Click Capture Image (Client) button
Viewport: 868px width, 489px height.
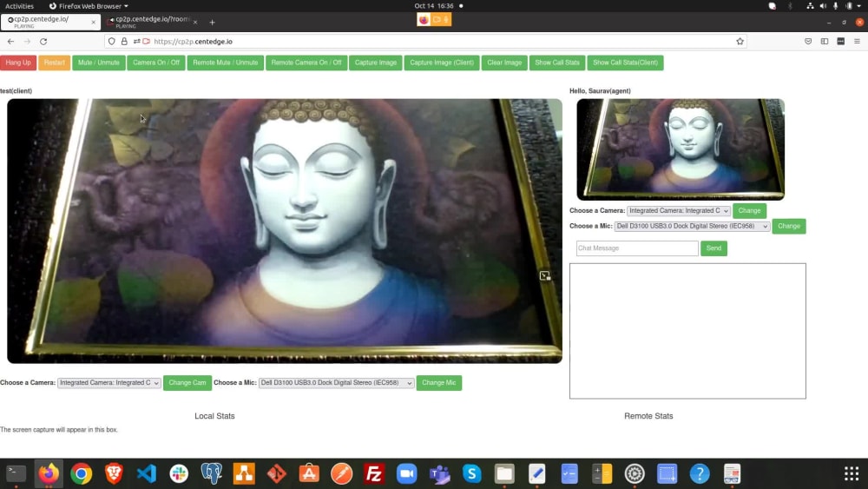442,63
